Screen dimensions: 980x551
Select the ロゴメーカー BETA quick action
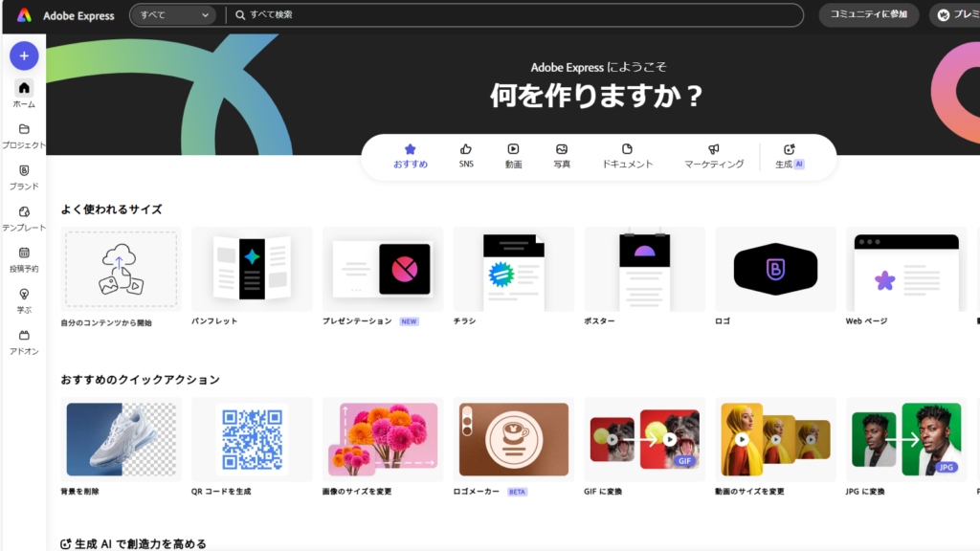pos(513,438)
